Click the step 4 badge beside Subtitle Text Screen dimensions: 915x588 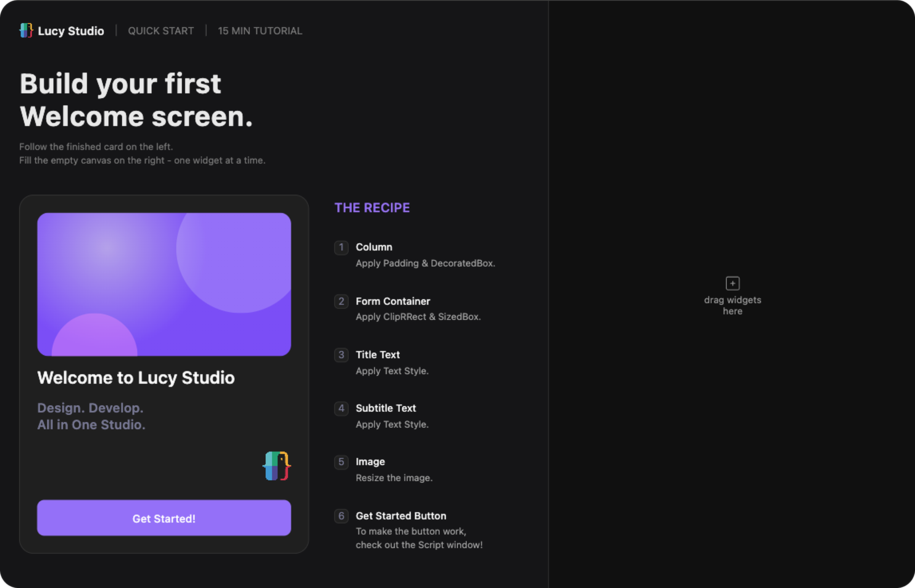(x=341, y=408)
